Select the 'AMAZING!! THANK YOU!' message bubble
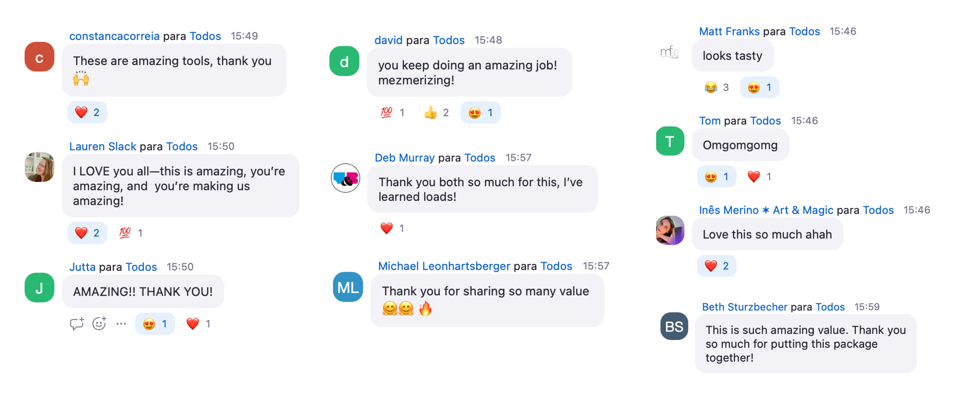The height and width of the screenshot is (410, 980). click(x=143, y=291)
